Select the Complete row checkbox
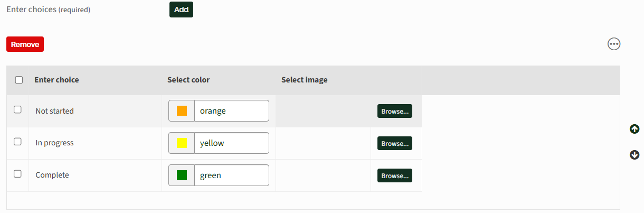The image size is (644, 213). (17, 173)
